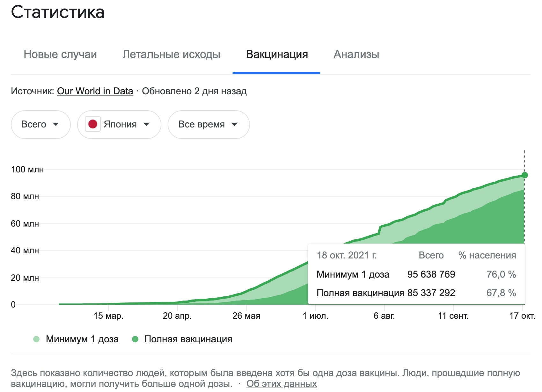Screen dimensions: 542x392
Task: Open the Анализы tab
Action: (x=356, y=54)
